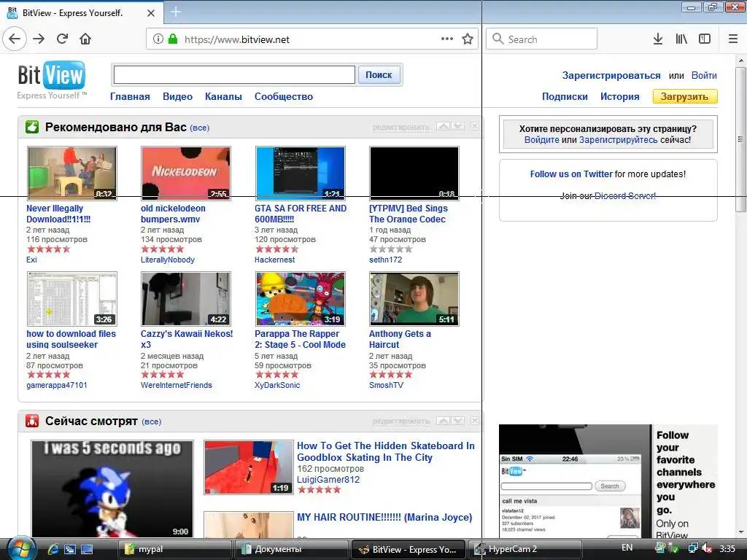747x560 pixels.
Task: Switch to HyperCam 2 taskbar window
Action: (525, 549)
